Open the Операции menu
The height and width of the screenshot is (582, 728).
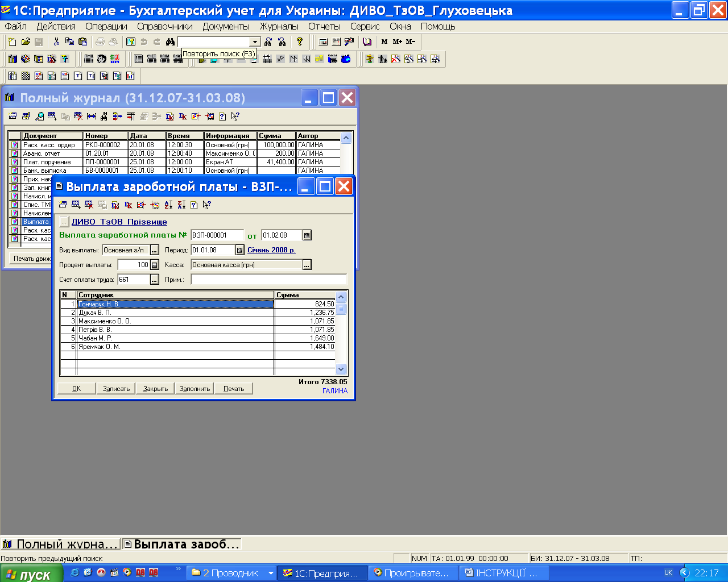click(x=106, y=26)
